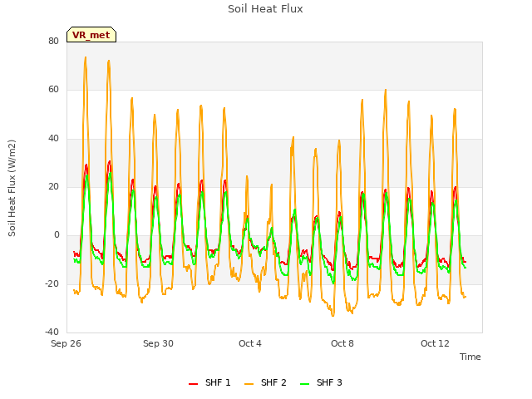The height and width of the screenshot is (399, 532).
Task: Click the Oct 12 x-axis tick label
Action: (x=435, y=343)
